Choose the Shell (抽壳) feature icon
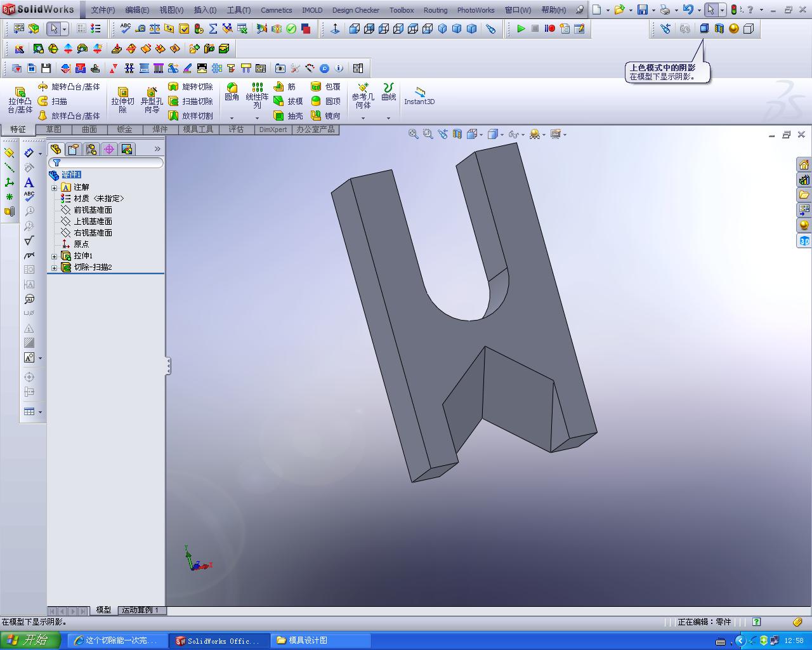Viewport: 812px width, 650px height. click(x=278, y=116)
